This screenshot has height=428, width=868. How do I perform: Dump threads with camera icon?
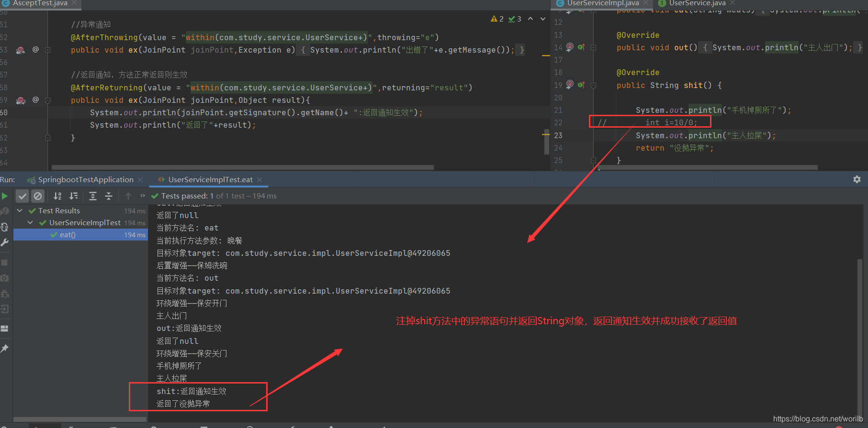(x=4, y=278)
